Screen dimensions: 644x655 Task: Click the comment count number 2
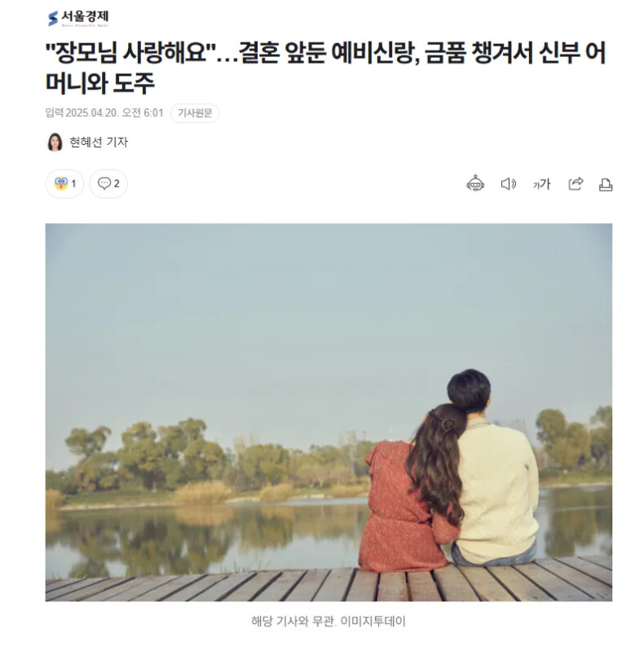click(x=117, y=184)
